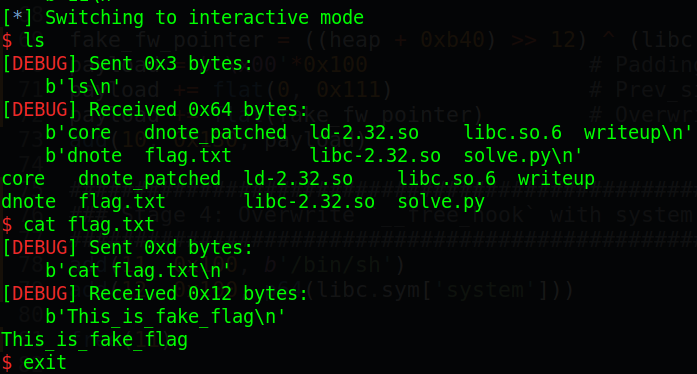
Task: Click the b'This_is_fake_flag\n' byte string
Action: tap(165, 317)
